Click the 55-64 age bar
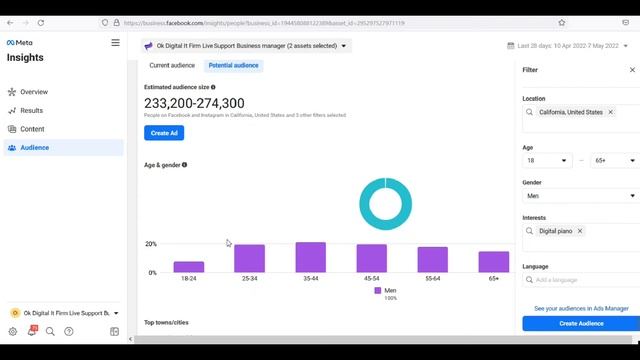The height and width of the screenshot is (360, 640). tap(433, 260)
